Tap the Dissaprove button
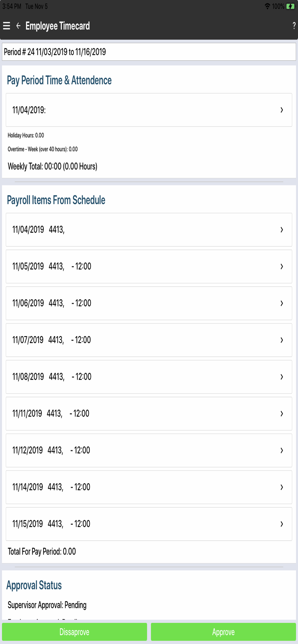The width and height of the screenshot is (298, 644). (x=74, y=632)
